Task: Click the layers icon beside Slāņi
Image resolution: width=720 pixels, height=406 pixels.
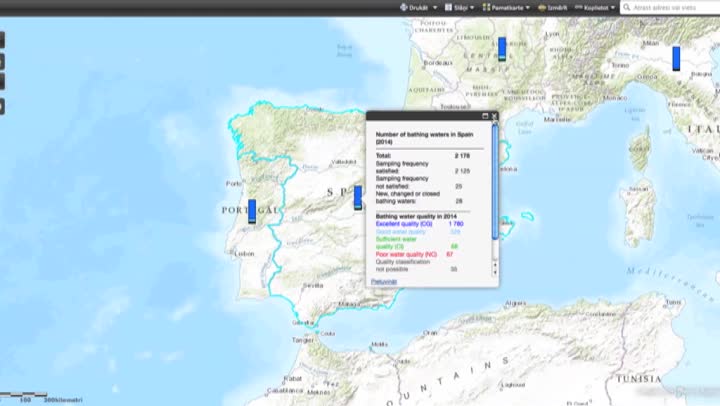Action: [x=448, y=7]
